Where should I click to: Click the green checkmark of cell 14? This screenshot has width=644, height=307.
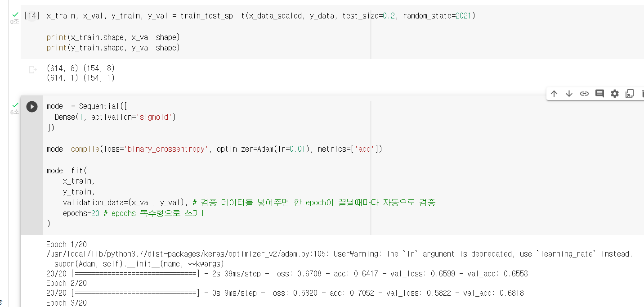pos(15,15)
